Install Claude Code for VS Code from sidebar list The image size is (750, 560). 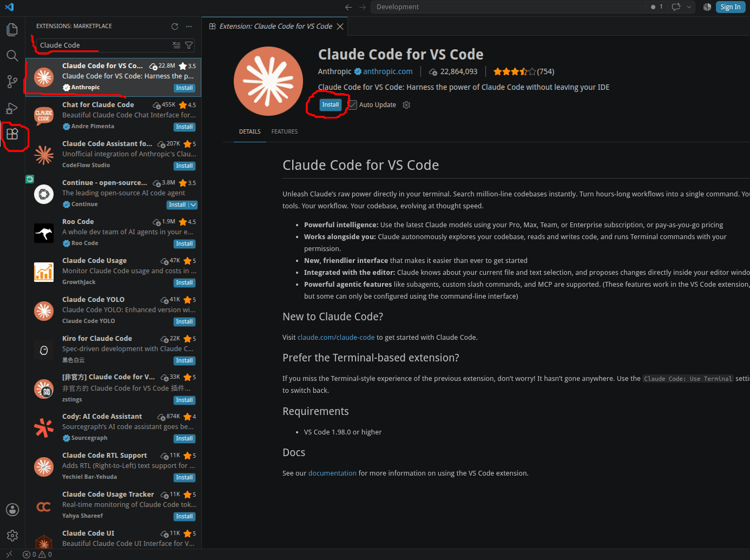[185, 88]
